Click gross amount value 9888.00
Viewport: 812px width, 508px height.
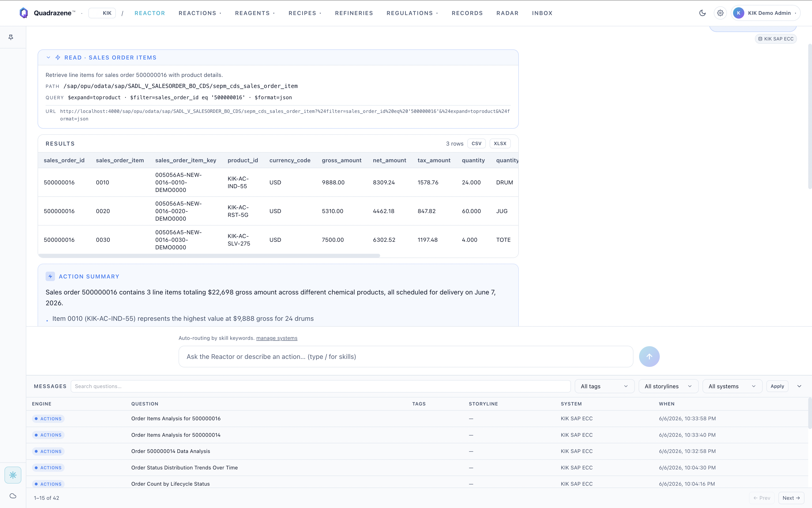point(333,183)
